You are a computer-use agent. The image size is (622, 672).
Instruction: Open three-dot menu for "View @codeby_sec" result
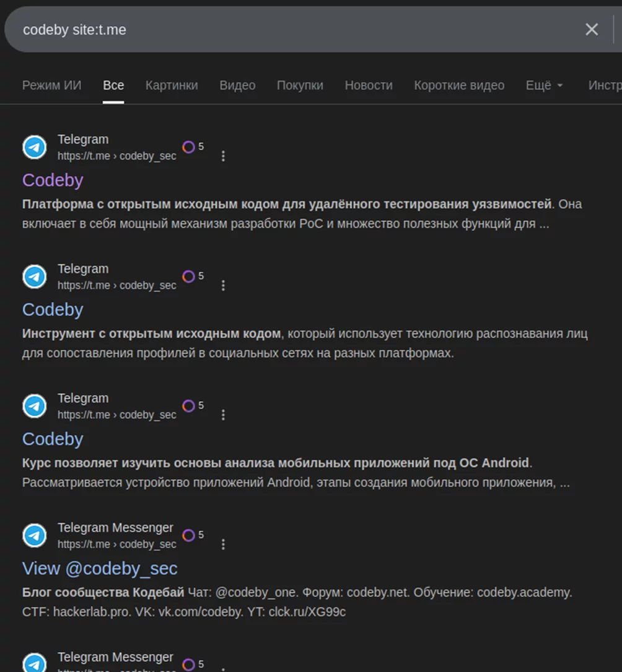point(224,544)
